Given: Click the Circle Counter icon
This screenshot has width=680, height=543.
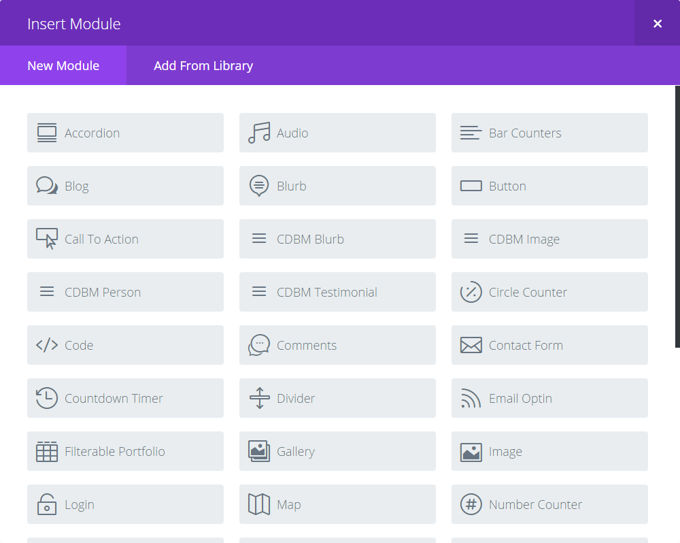Looking at the screenshot, I should [x=471, y=292].
